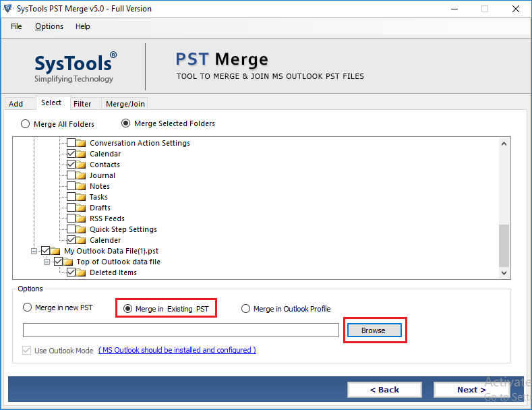532x410 pixels.
Task: Uncheck the Contacts folder checkbox
Action: pyautogui.click(x=71, y=165)
